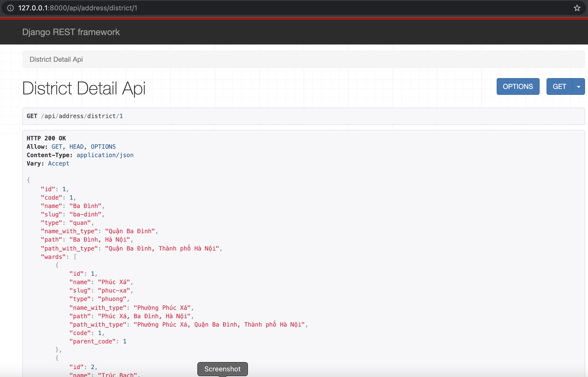Click the District Detail Api breadcrumb
This screenshot has width=588, height=377.
coord(56,60)
